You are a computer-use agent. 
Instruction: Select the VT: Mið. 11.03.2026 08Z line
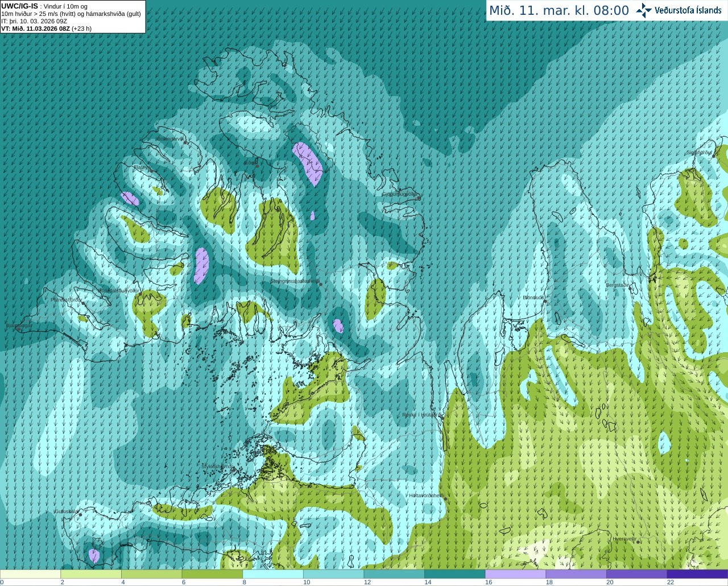35,28
